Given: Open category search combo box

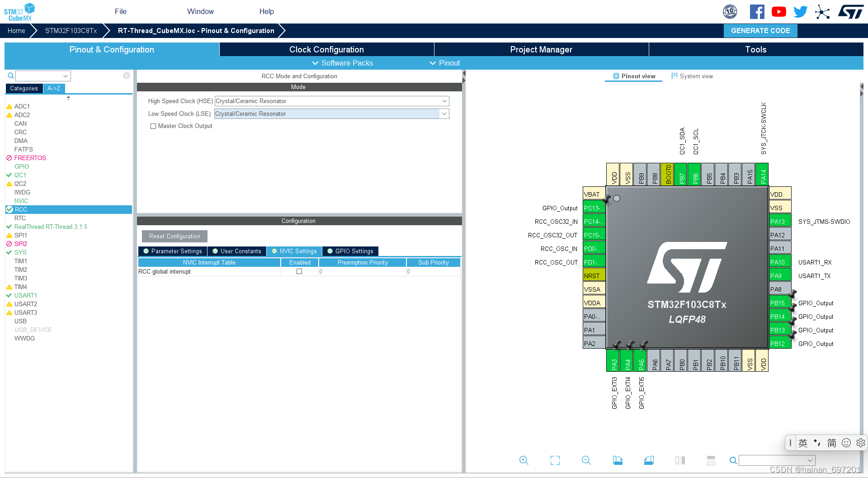Looking at the screenshot, I should (x=43, y=76).
